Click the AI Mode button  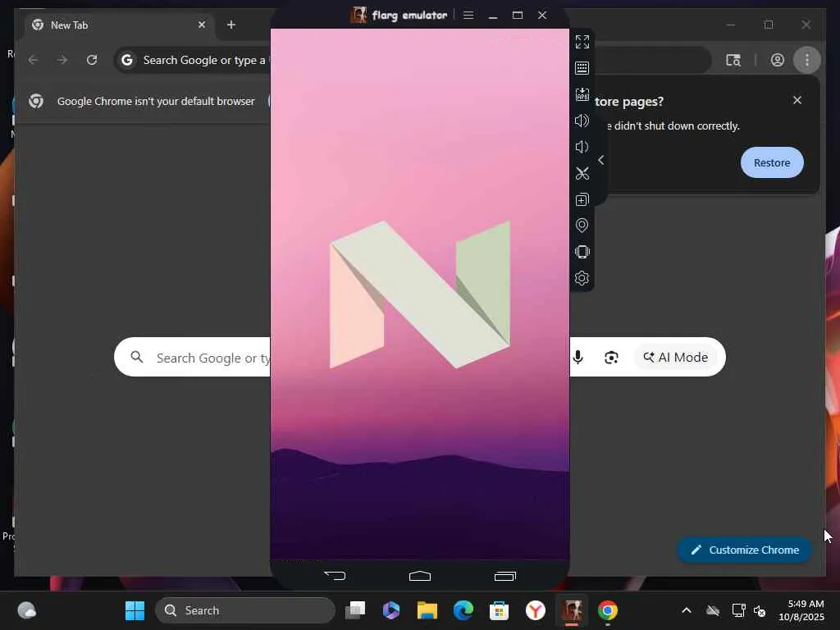[x=676, y=358]
